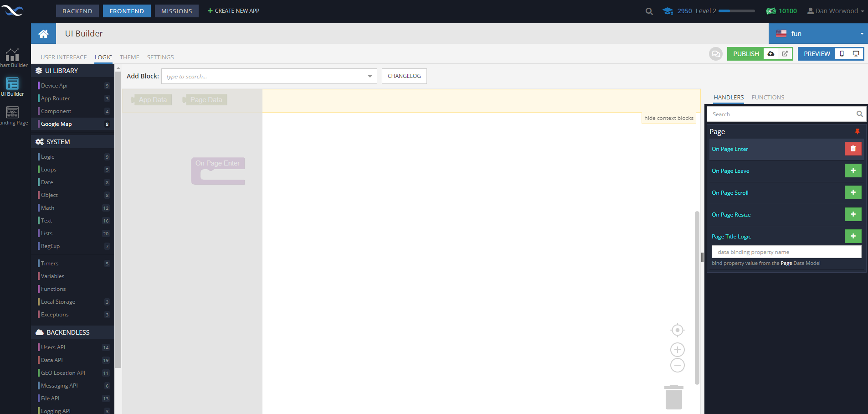This screenshot has width=868, height=414.
Task: Click the block library vertical scrollbar
Action: [x=118, y=219]
